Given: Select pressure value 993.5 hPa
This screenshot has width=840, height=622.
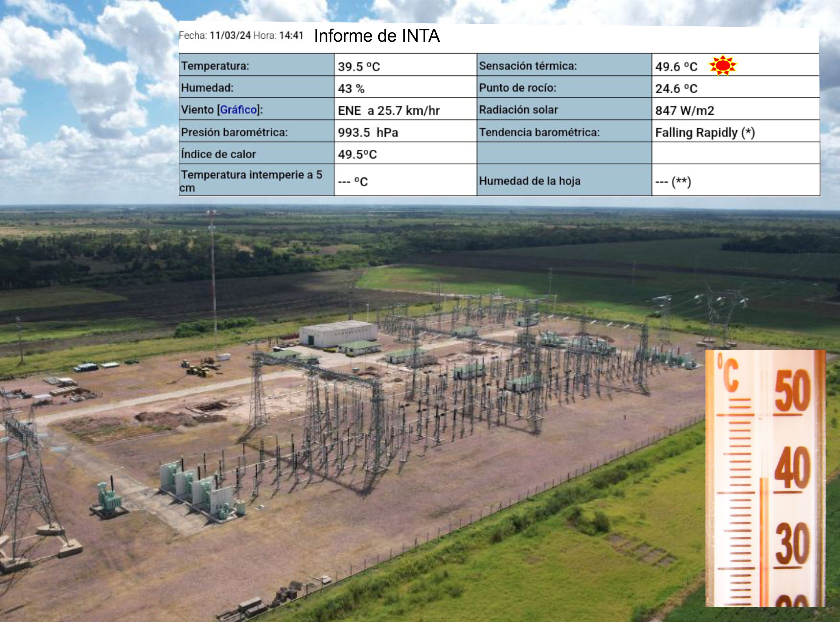Looking at the screenshot, I should 368,132.
